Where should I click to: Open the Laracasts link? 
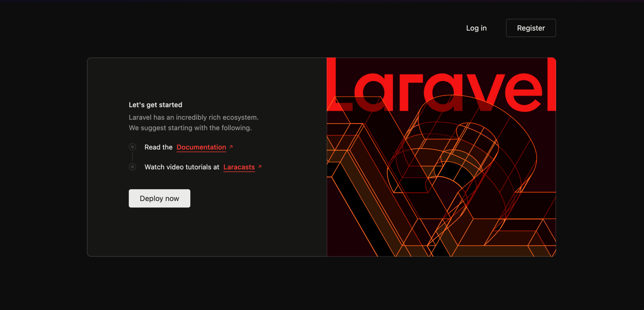tap(239, 167)
